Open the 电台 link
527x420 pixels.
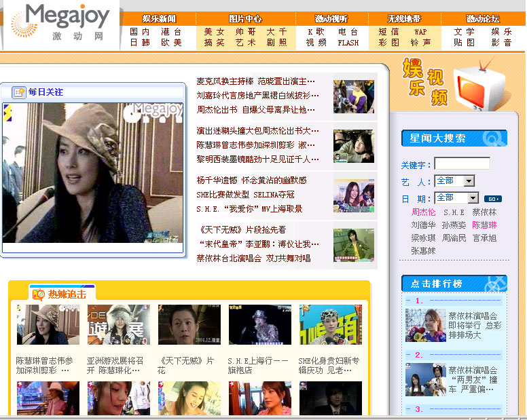pos(348,32)
